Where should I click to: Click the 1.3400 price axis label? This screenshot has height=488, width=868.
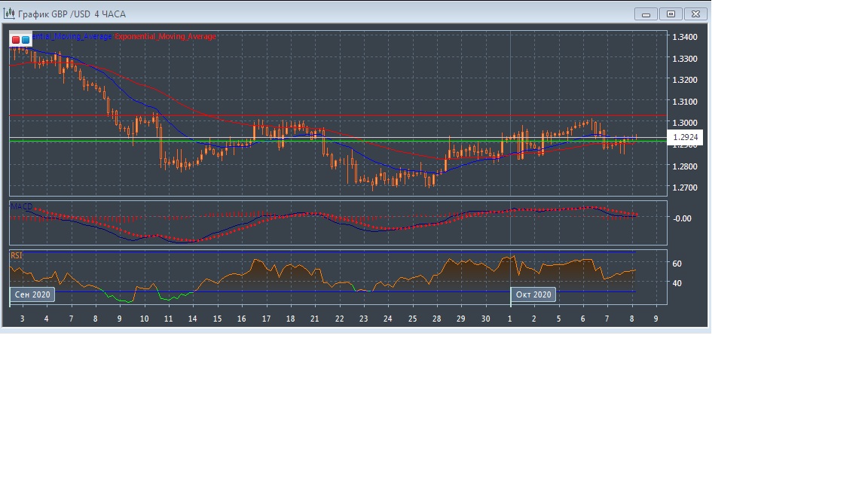pyautogui.click(x=684, y=37)
